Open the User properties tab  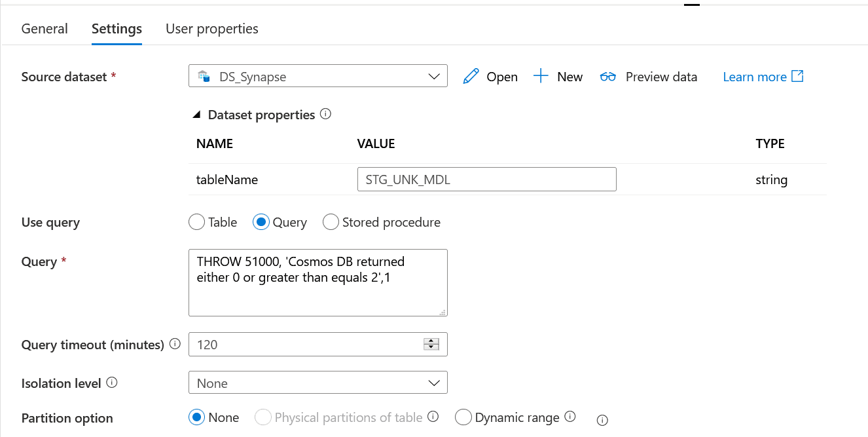[x=211, y=29]
